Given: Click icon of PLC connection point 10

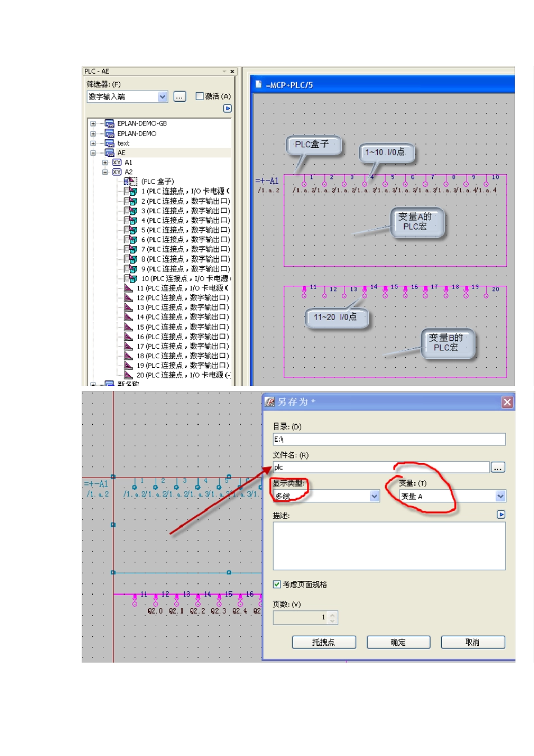Looking at the screenshot, I should (131, 278).
